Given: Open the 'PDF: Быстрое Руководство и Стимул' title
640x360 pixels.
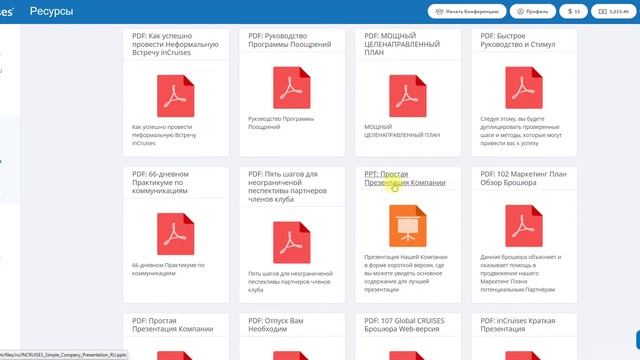Looking at the screenshot, I should [518, 40].
